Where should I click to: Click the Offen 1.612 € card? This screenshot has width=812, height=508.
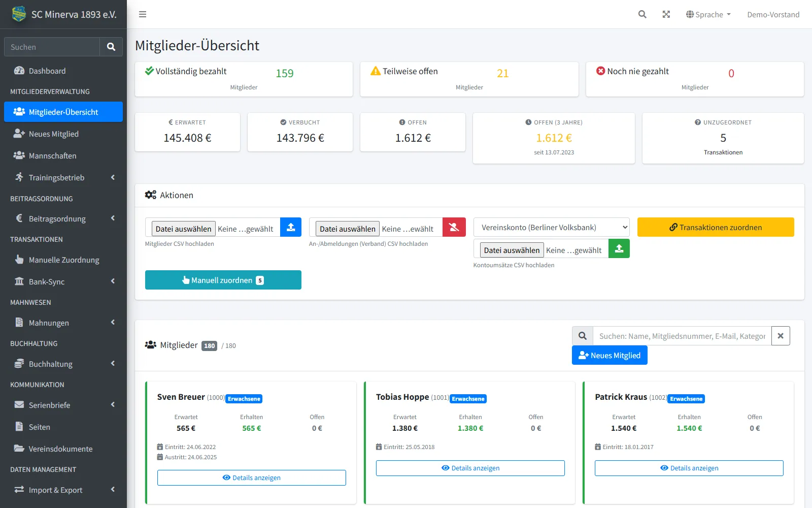[x=413, y=132]
